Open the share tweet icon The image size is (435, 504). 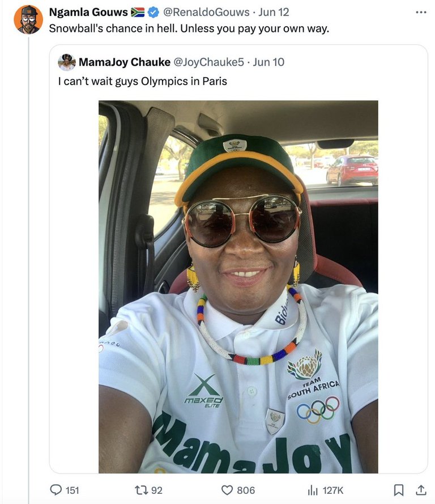[421, 489]
